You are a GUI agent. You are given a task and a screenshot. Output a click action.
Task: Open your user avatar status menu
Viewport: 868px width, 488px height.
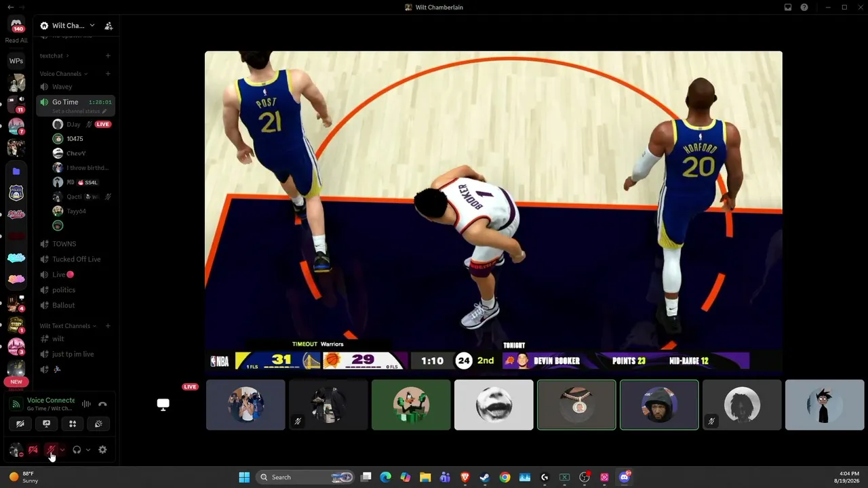pyautogui.click(x=16, y=449)
